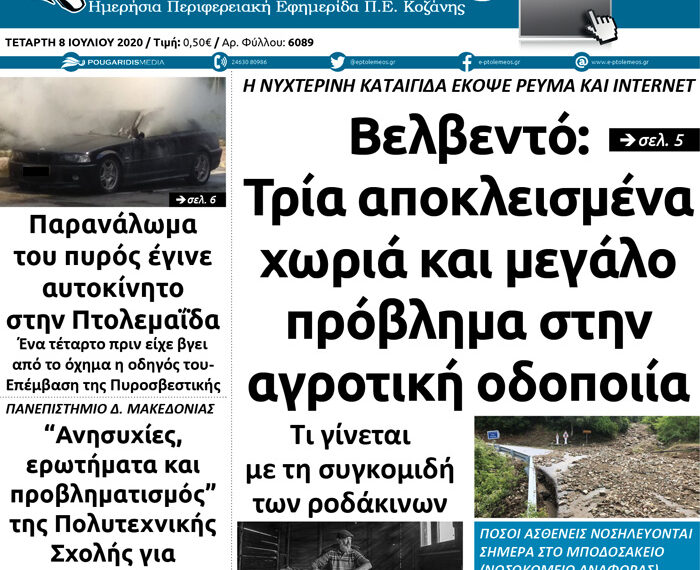Click the phone number 24630 80986
The height and width of the screenshot is (570, 700).
point(249,62)
